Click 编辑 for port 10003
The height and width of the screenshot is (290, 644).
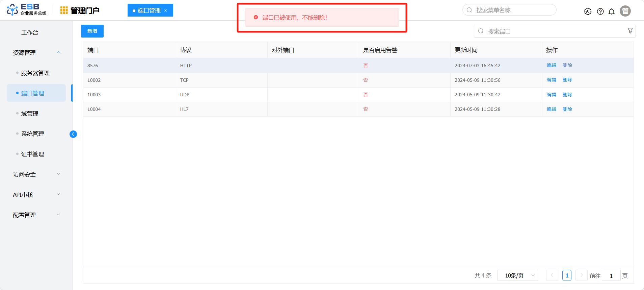[x=551, y=95]
